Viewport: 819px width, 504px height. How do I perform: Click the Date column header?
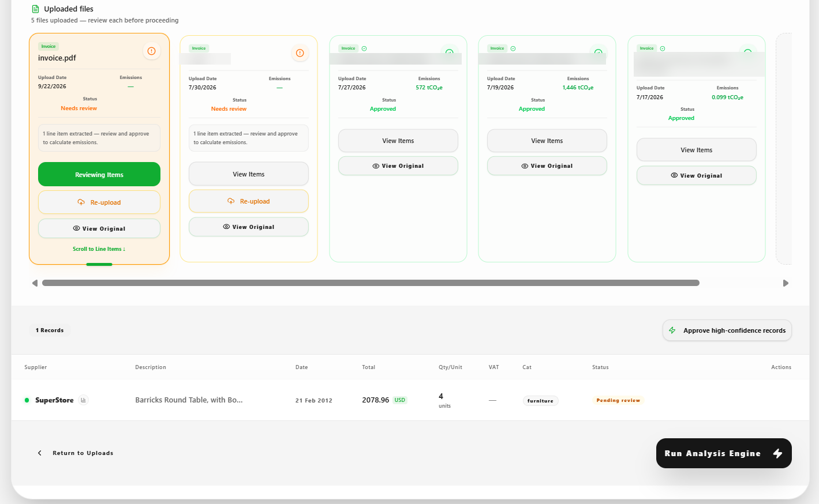point(302,367)
